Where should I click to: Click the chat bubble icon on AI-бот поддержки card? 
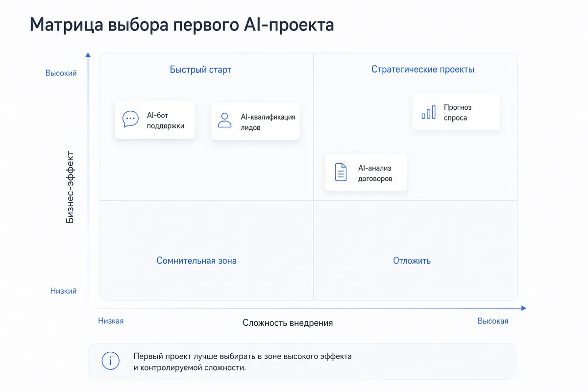click(x=130, y=120)
